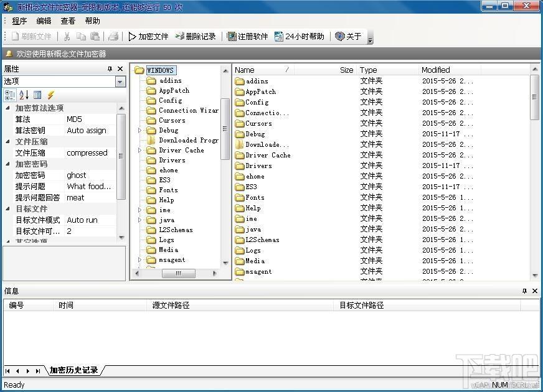Sort file list by Size column
The image size is (543, 392).
(x=325, y=70)
